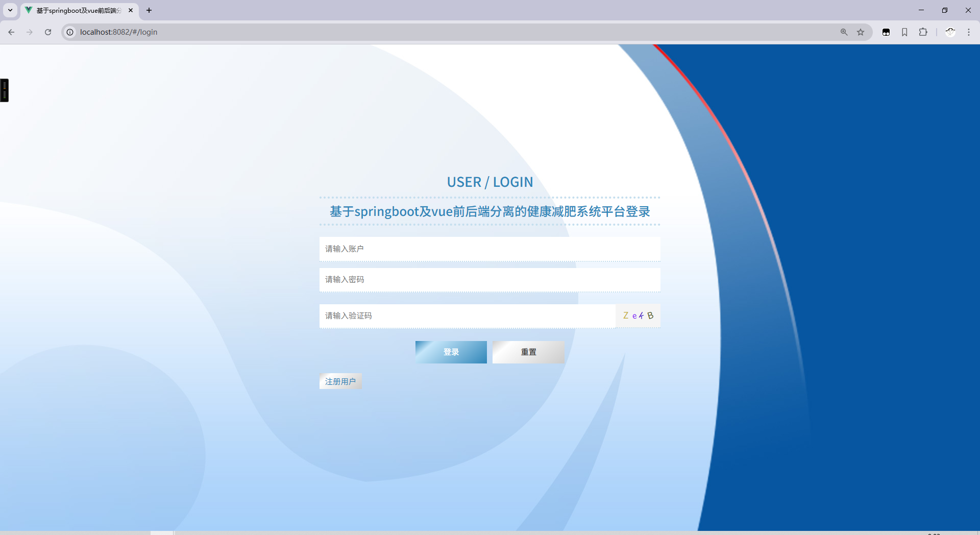Click the 重置 reset button
The image size is (980, 535).
tap(529, 352)
